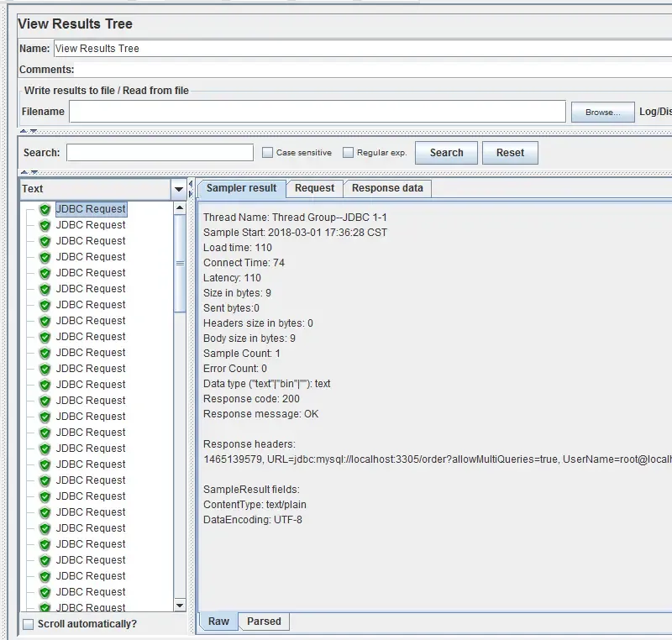Viewport: 672px width, 640px height.
Task: Click the Reset button
Action: [510, 153]
